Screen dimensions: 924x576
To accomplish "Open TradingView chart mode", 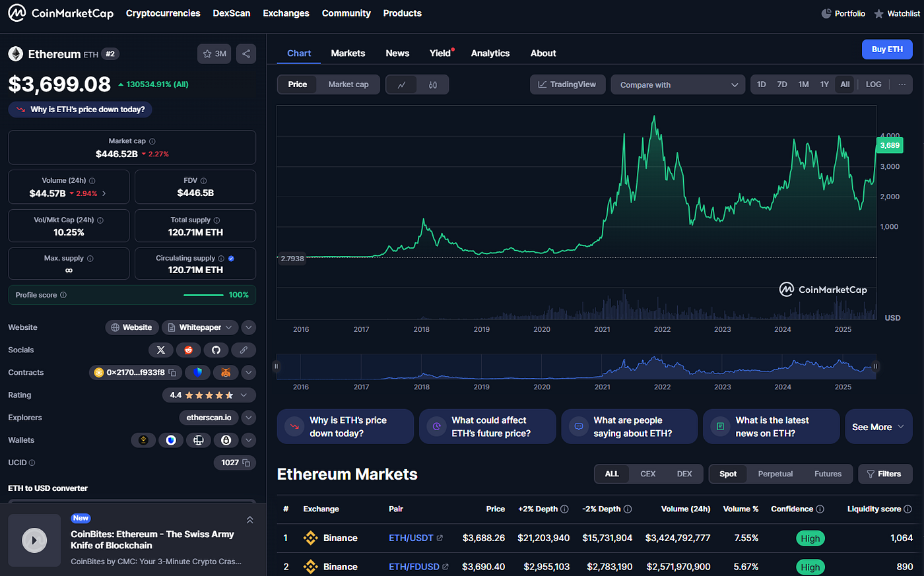I will point(567,84).
